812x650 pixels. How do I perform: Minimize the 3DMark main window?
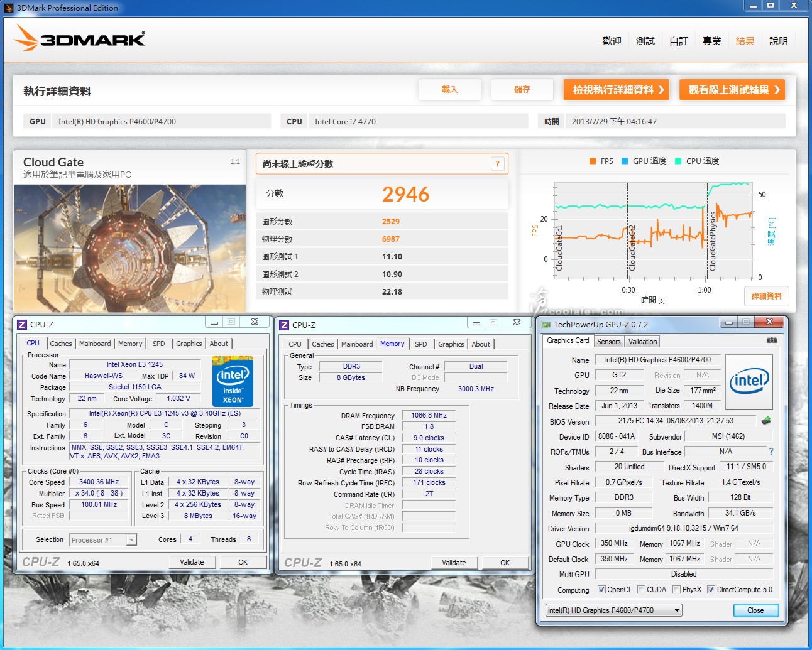(753, 5)
